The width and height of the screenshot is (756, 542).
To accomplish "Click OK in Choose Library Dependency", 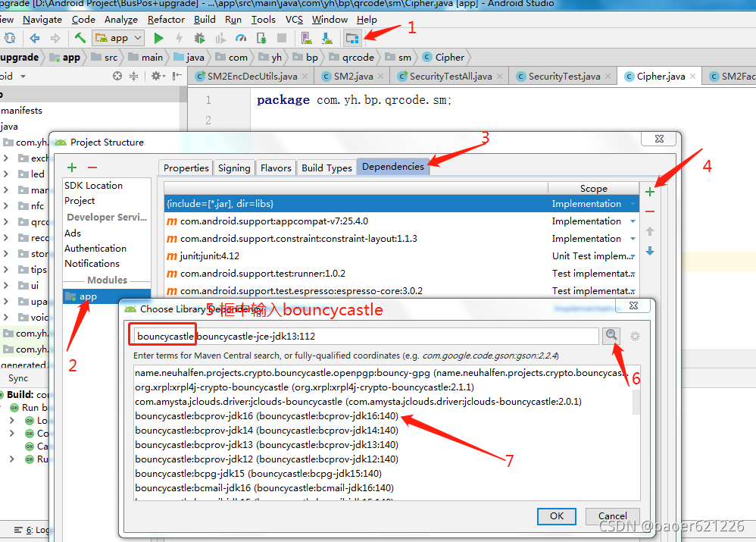I will coord(556,516).
